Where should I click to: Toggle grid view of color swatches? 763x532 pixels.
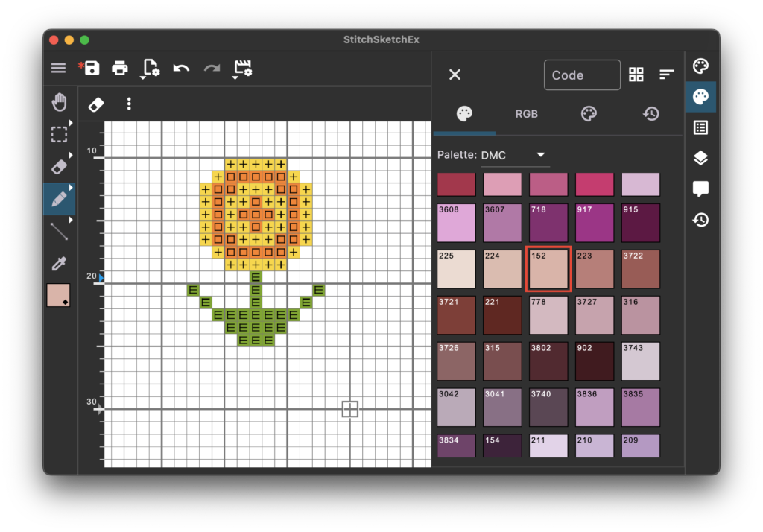[x=636, y=75]
